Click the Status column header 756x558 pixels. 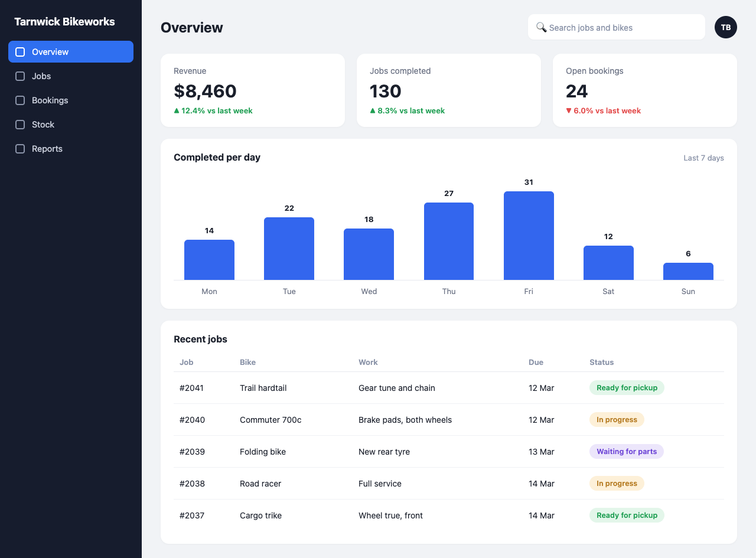click(601, 362)
